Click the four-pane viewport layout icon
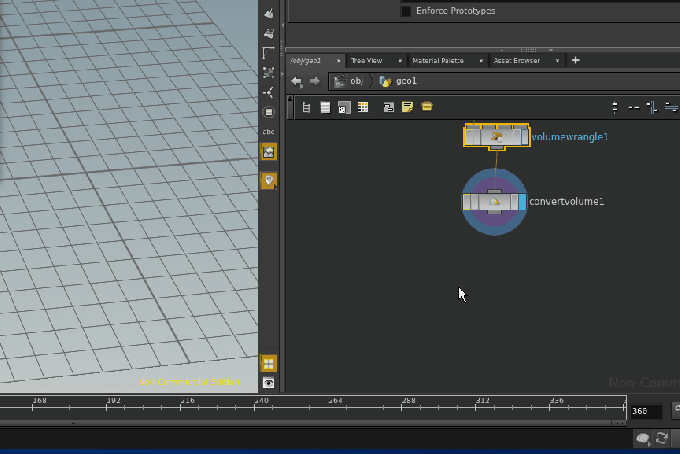 click(268, 364)
